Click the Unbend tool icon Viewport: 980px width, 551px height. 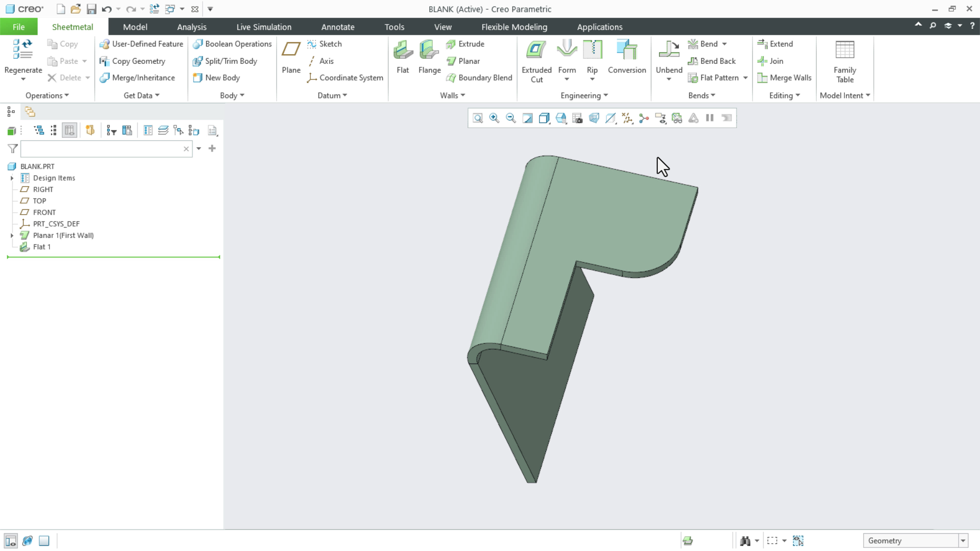pos(669,50)
